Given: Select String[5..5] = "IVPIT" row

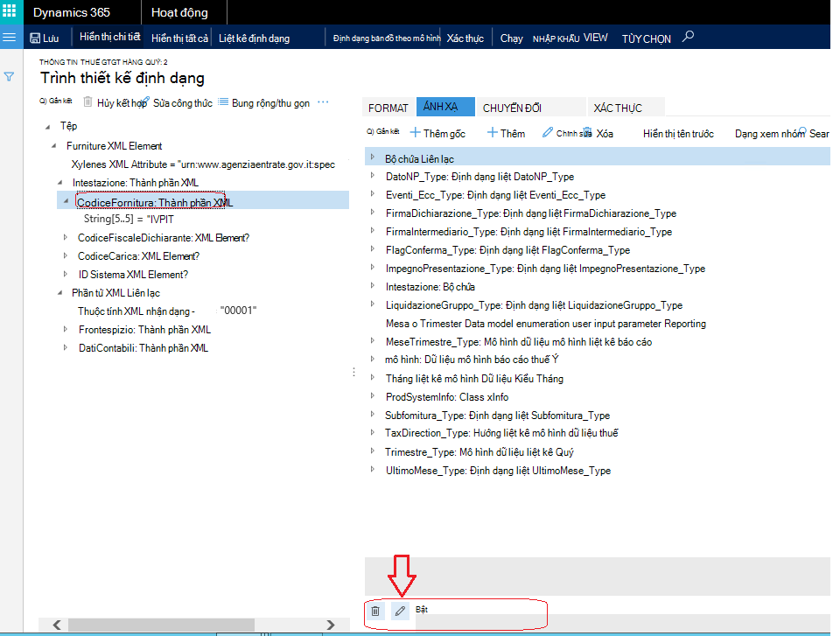Looking at the screenshot, I should coord(129,219).
